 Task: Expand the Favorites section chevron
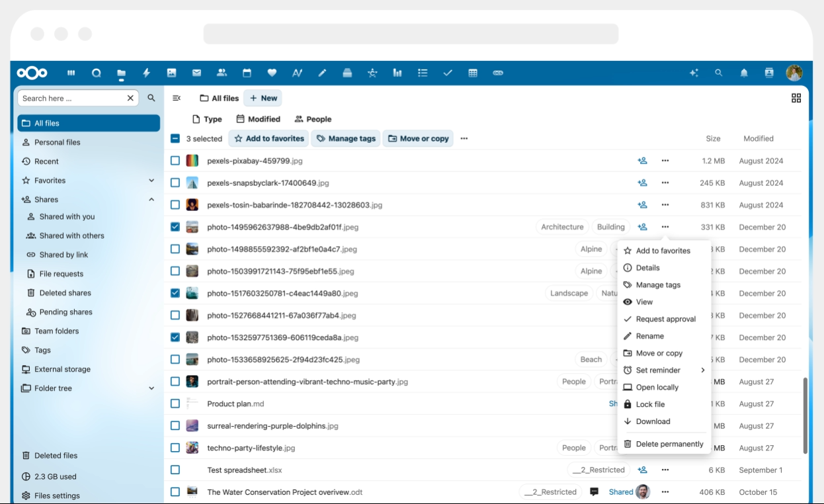point(151,181)
